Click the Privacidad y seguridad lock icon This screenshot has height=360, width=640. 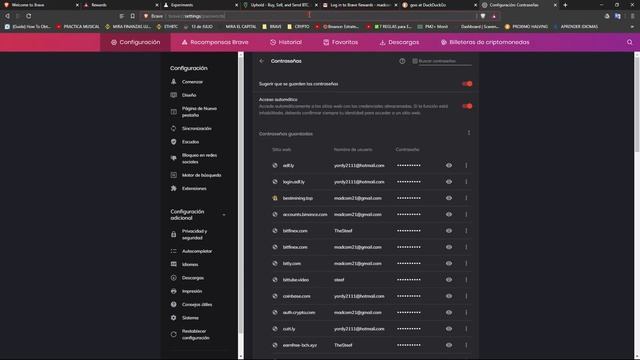173,234
